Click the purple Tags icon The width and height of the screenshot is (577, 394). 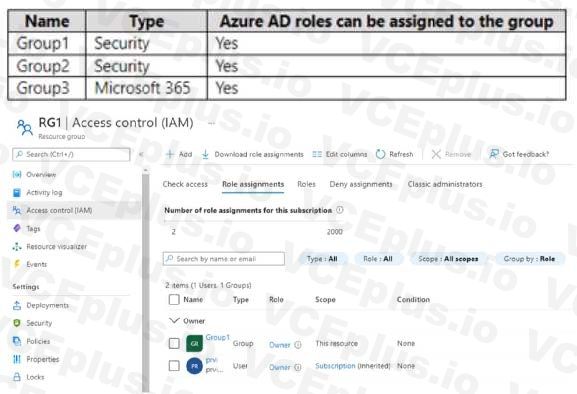(17, 228)
